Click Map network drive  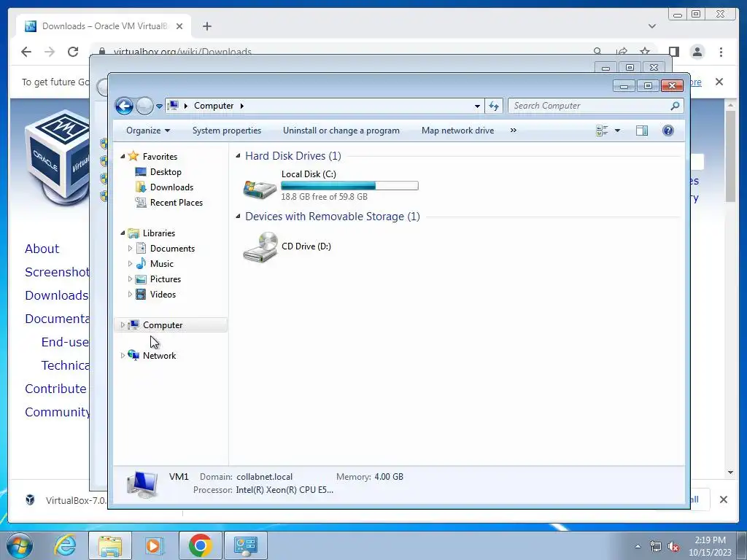[457, 131]
